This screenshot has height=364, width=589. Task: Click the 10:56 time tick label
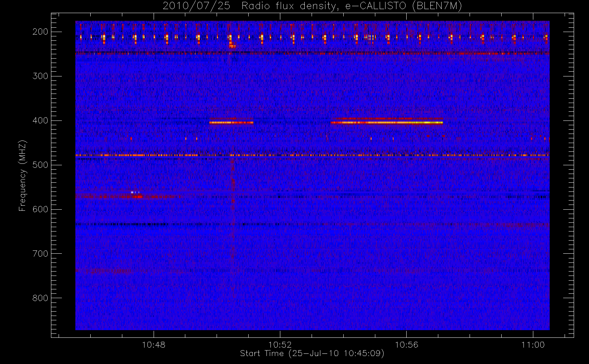(406, 345)
